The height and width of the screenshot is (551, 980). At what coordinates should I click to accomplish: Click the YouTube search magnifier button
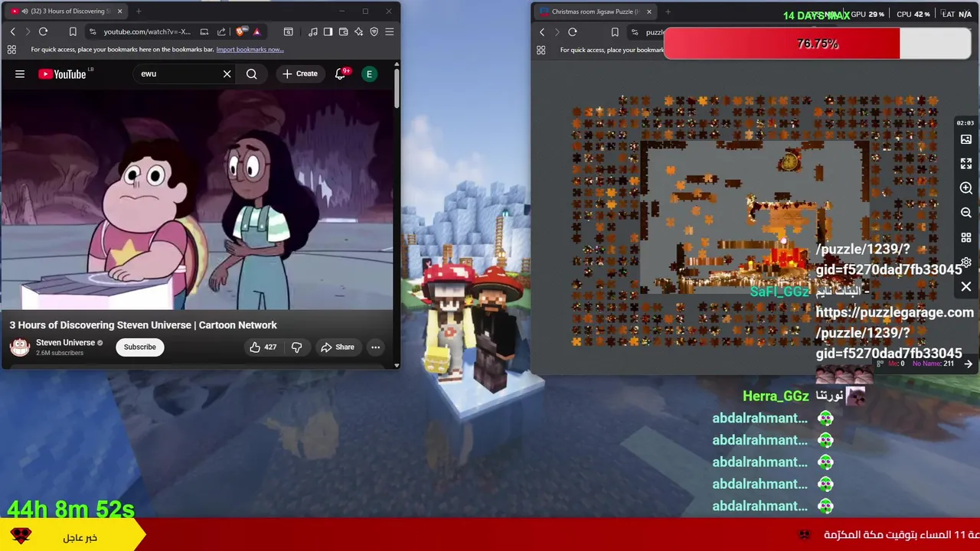pos(251,74)
